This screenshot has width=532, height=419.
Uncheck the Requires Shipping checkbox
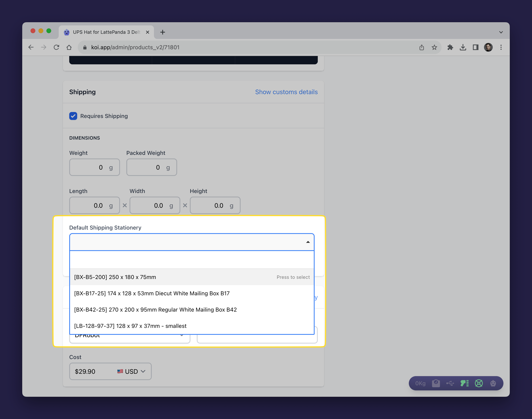[x=73, y=116]
